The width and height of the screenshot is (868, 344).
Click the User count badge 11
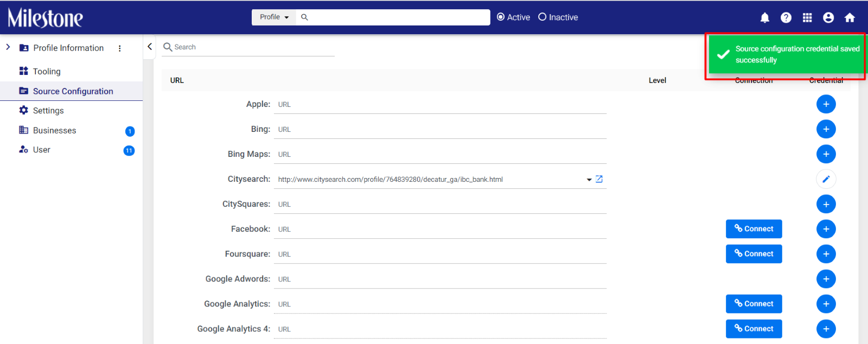129,151
